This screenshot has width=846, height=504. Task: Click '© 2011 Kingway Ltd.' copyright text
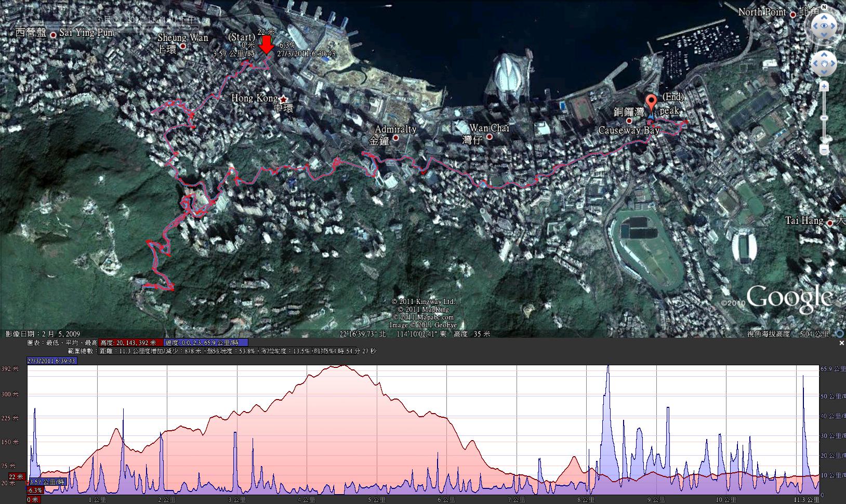[424, 301]
